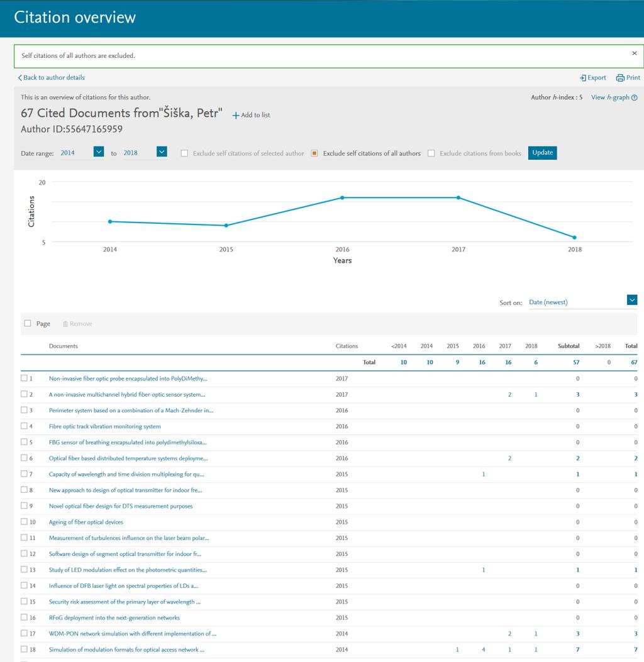
Task: Open 'FBG sensor of breathing' document
Action: (128, 443)
